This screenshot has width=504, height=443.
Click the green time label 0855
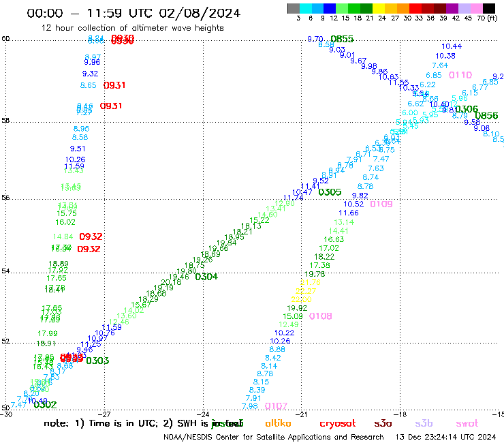(342, 39)
